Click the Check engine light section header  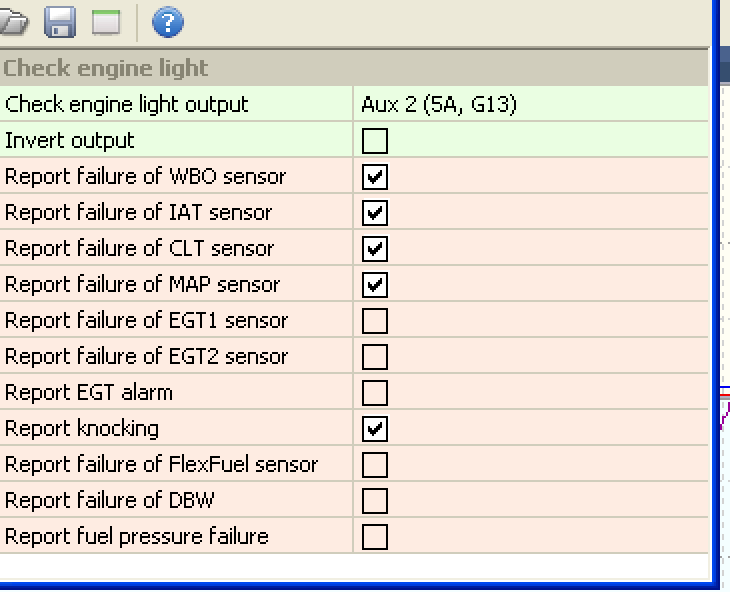106,68
